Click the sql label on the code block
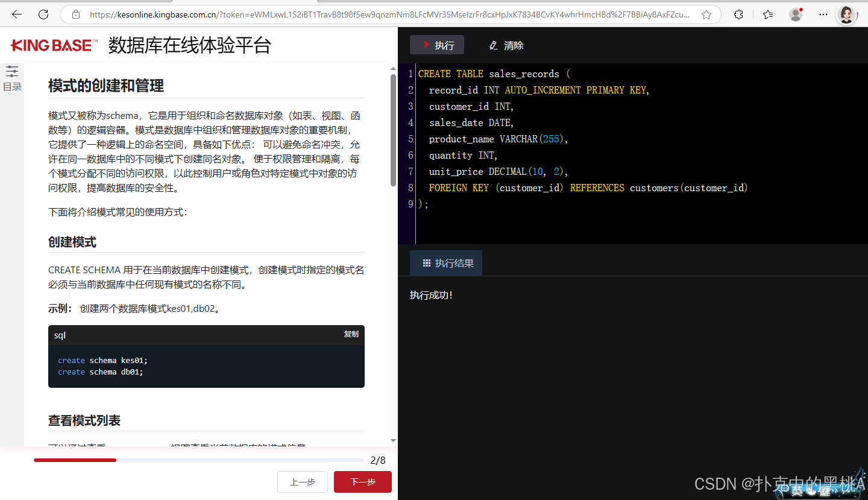 click(60, 335)
